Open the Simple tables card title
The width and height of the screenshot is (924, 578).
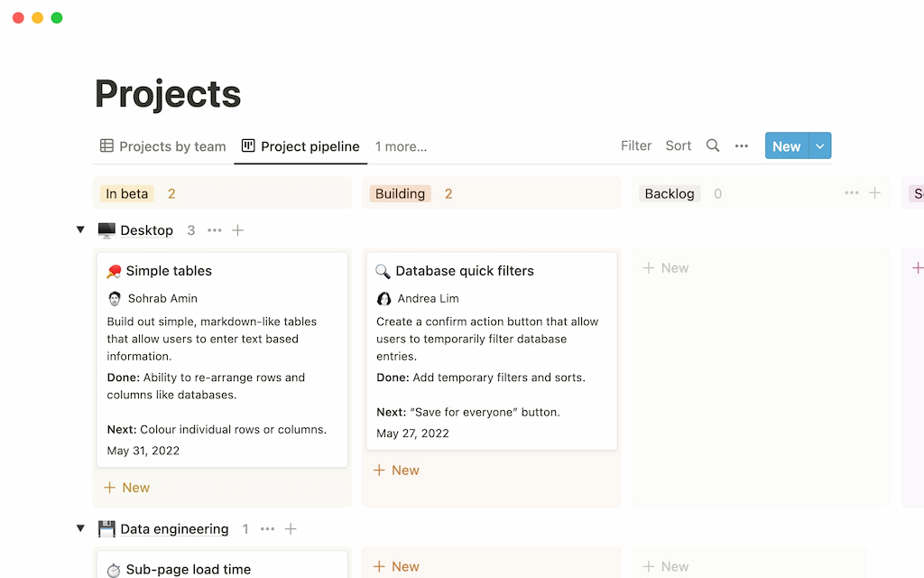click(169, 271)
